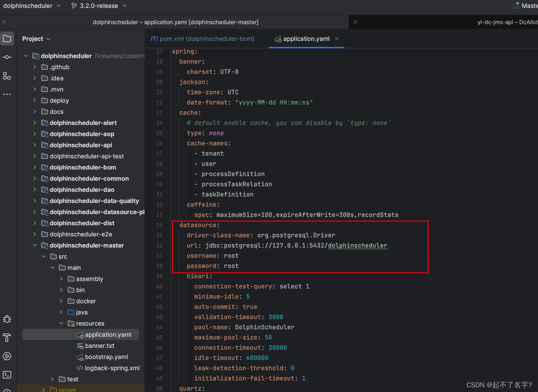This screenshot has width=538, height=392.
Task: Close the application.yaml editor tab
Action: coord(336,39)
